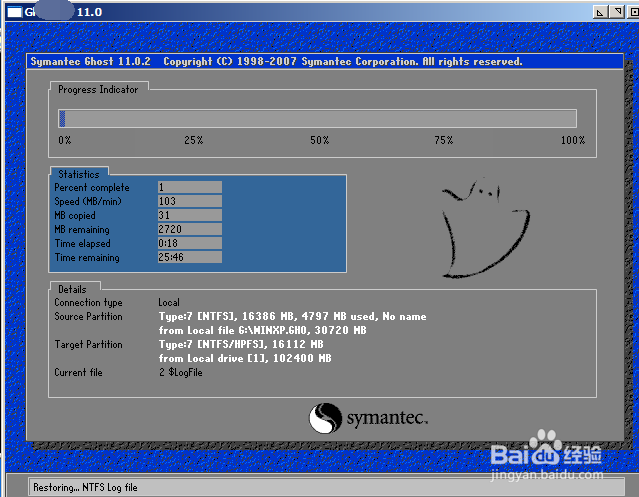Click the Restoring NTFS Log file status bar

pos(326,487)
